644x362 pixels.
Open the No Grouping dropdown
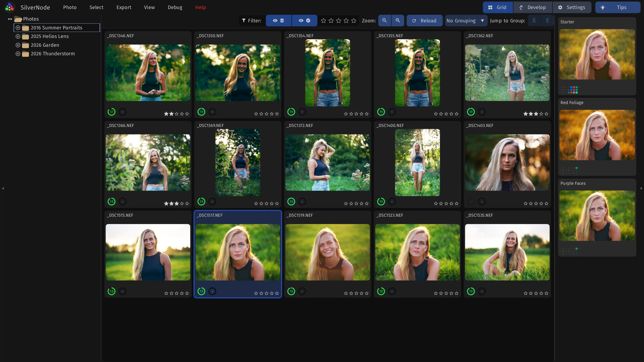[x=466, y=21]
